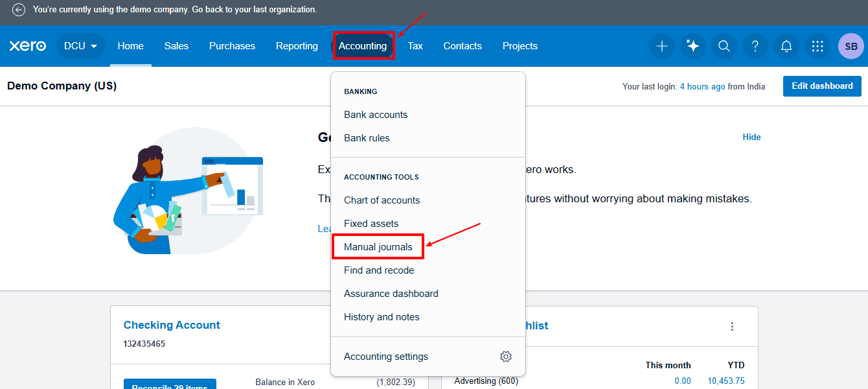868x389 pixels.
Task: Open Manual journals from the menu
Action: point(378,246)
